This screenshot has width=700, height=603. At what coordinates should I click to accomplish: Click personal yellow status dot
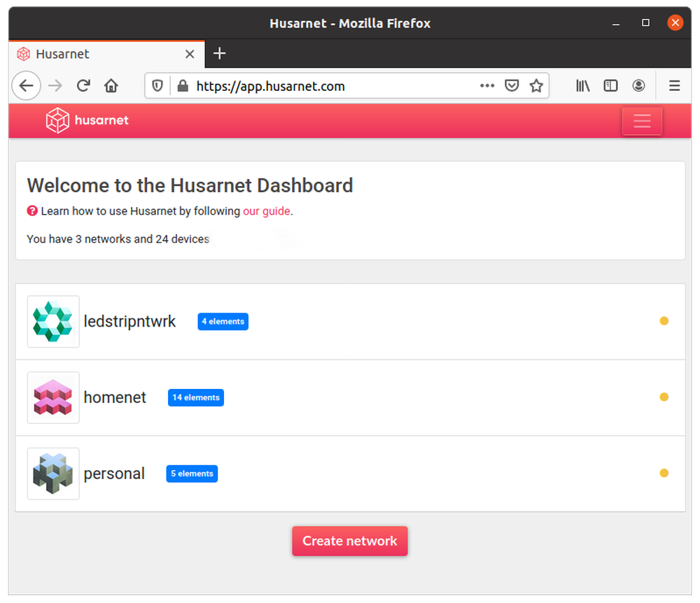click(664, 473)
